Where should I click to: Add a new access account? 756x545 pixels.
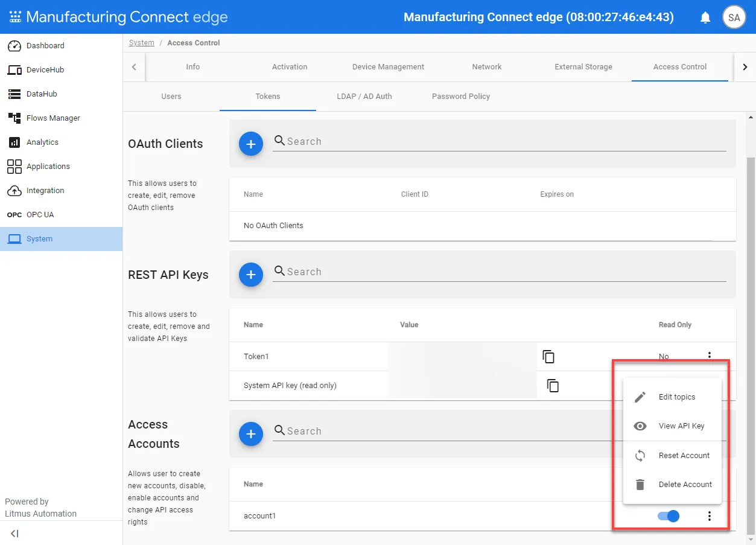pos(251,434)
